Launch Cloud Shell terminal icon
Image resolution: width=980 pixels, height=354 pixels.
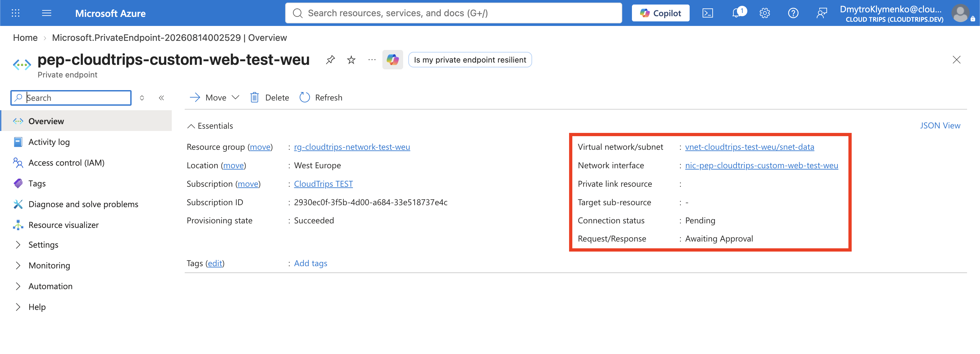(x=707, y=13)
